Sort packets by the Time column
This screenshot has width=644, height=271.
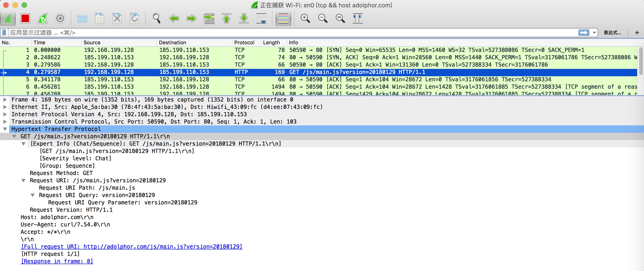(56, 42)
